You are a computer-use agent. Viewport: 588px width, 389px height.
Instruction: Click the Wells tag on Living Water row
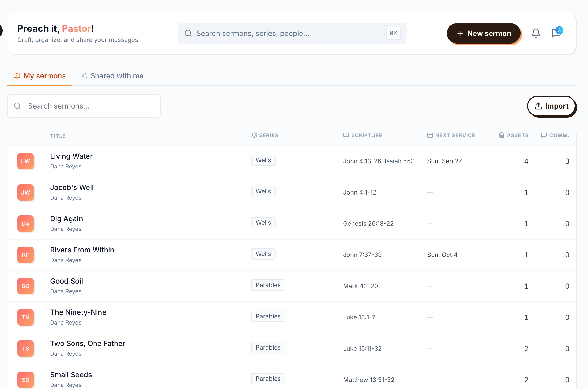[x=263, y=160]
